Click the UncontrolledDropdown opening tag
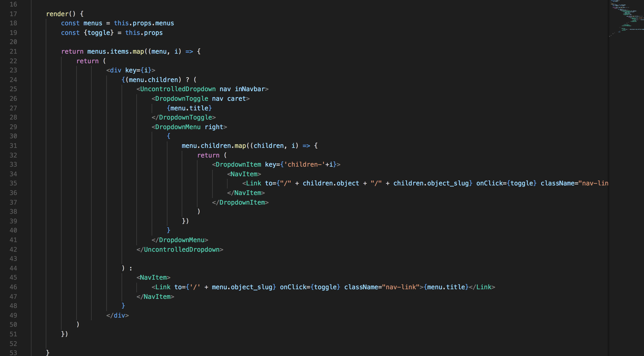This screenshot has height=356, width=644. [x=178, y=89]
